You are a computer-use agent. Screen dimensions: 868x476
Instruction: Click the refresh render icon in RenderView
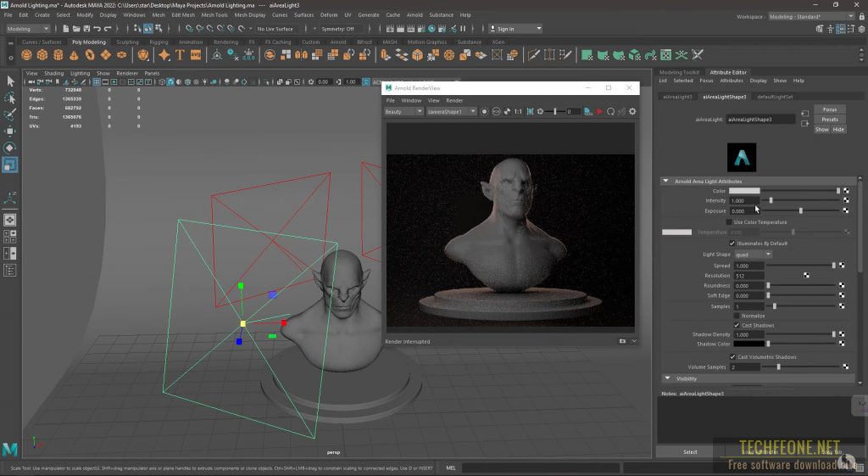coord(610,111)
